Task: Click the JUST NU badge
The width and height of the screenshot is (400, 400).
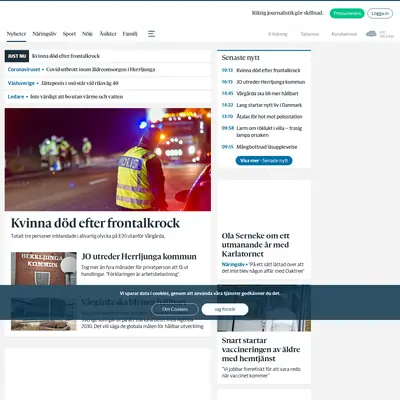Action: (17, 56)
